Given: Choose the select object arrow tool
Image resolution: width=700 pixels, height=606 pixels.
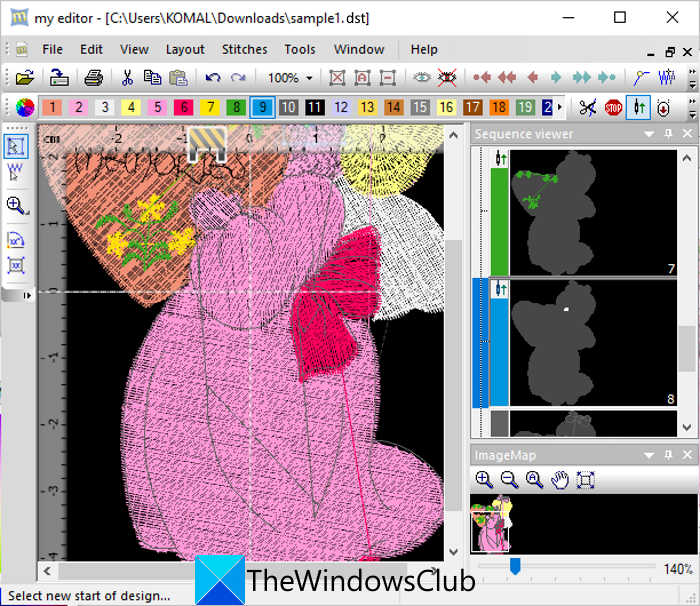Looking at the screenshot, I should pos(17,146).
